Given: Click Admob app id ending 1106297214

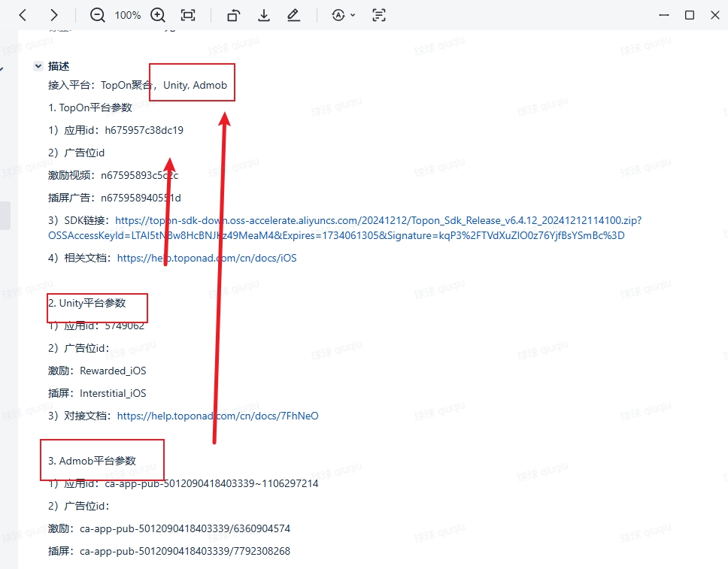Looking at the screenshot, I should (x=212, y=483).
